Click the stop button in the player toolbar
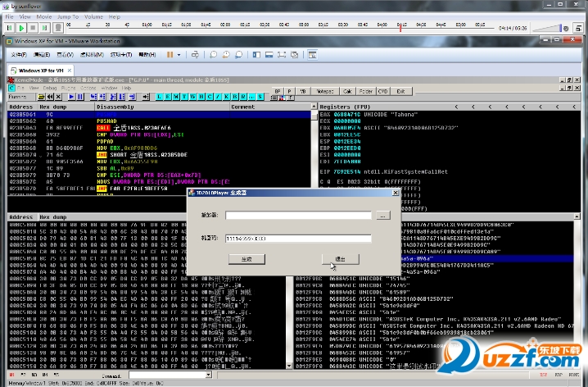Image resolution: width=588 pixels, height=387 pixels. tap(32, 27)
